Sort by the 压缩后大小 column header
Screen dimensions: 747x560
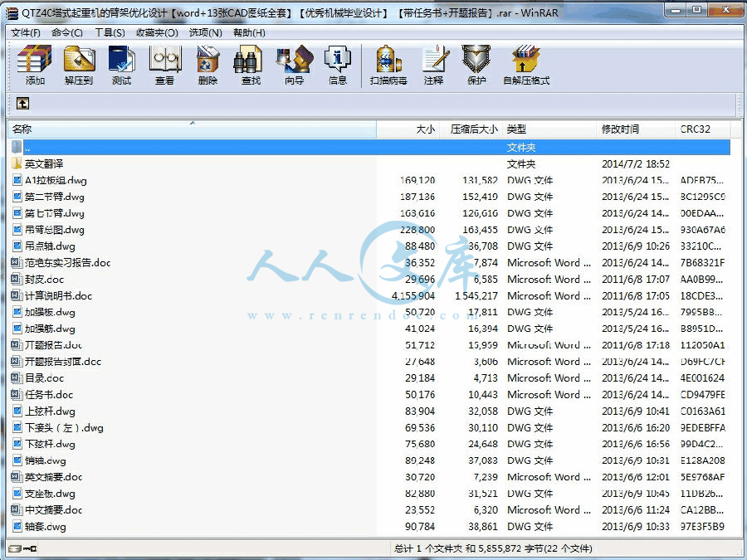tap(471, 129)
